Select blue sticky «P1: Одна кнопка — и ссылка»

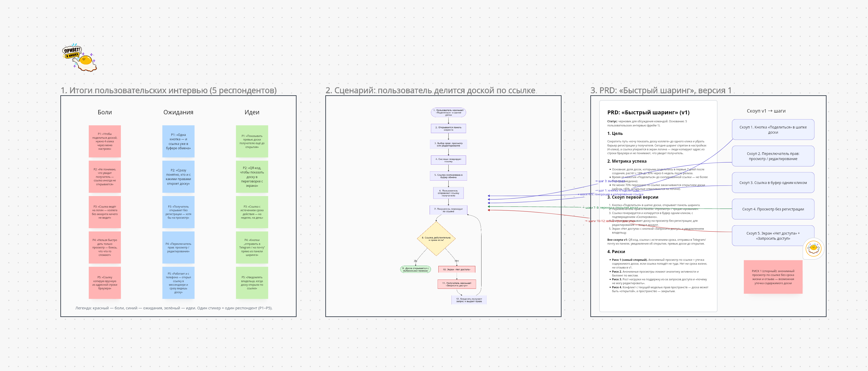(x=178, y=141)
